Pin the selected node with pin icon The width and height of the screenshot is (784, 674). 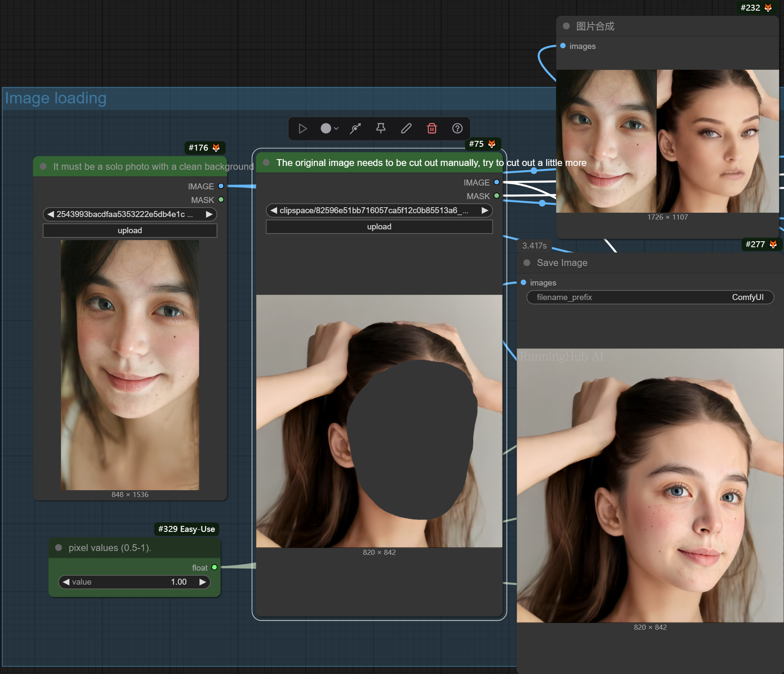point(381,129)
